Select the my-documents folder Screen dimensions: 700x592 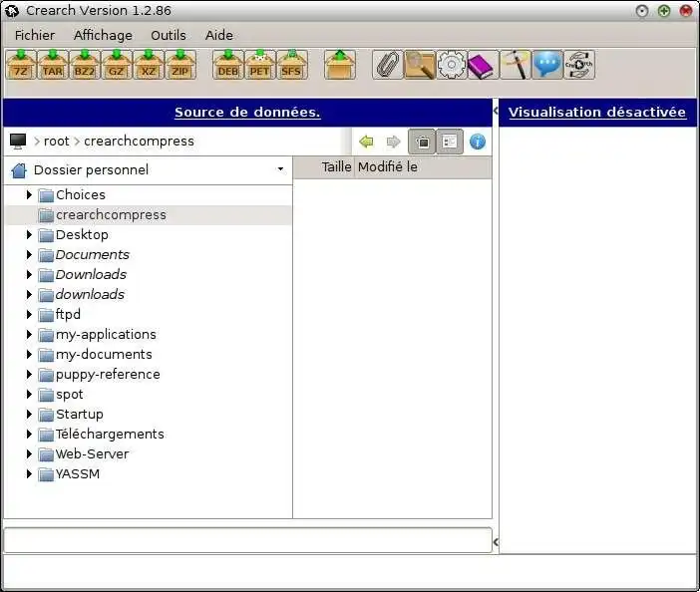tap(104, 355)
